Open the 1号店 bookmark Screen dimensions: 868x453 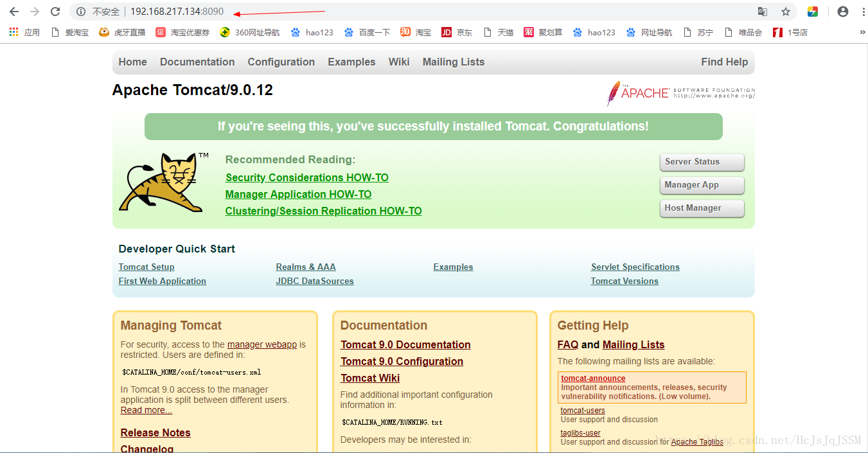pyautogui.click(x=790, y=32)
